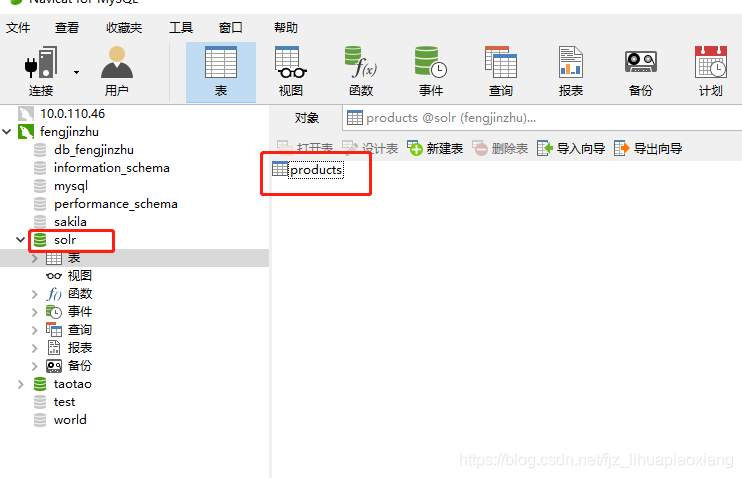Select the db_fengjinzhu database

(x=94, y=150)
